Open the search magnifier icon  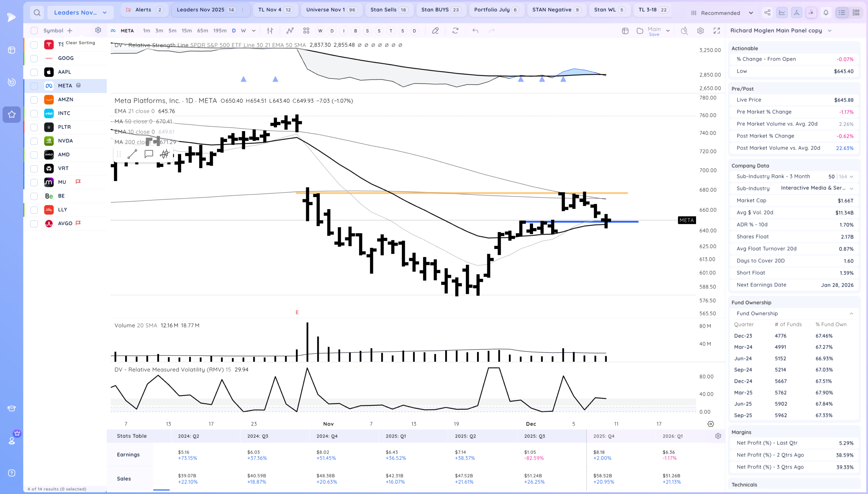(37, 13)
